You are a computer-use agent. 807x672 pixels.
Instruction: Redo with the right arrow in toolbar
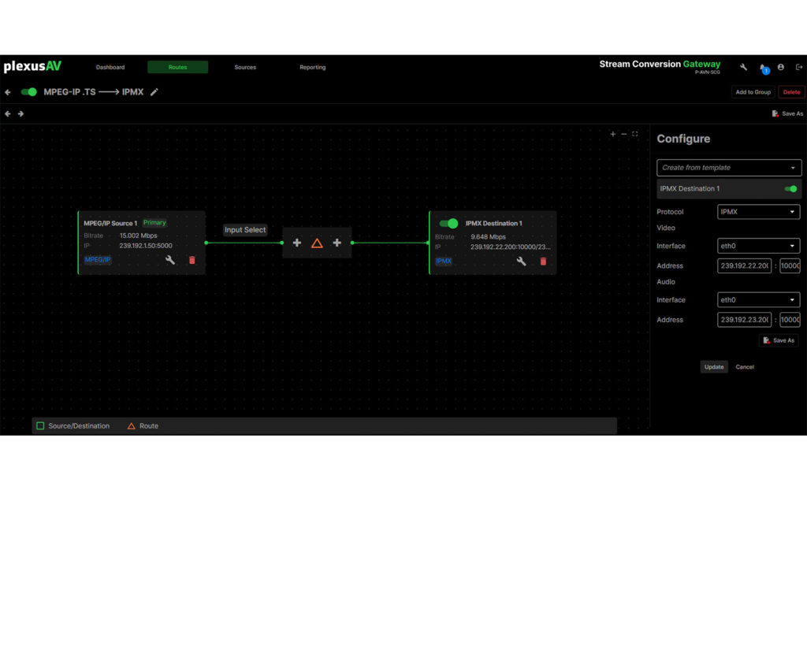tap(20, 113)
